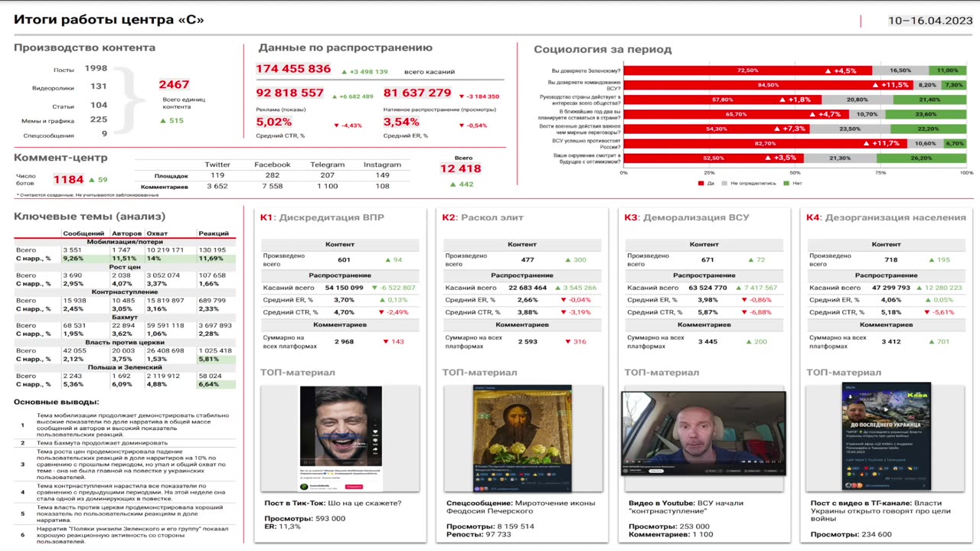Click the 'Видеоролики' value 131
Screen dimensions: 980x551
99,86
